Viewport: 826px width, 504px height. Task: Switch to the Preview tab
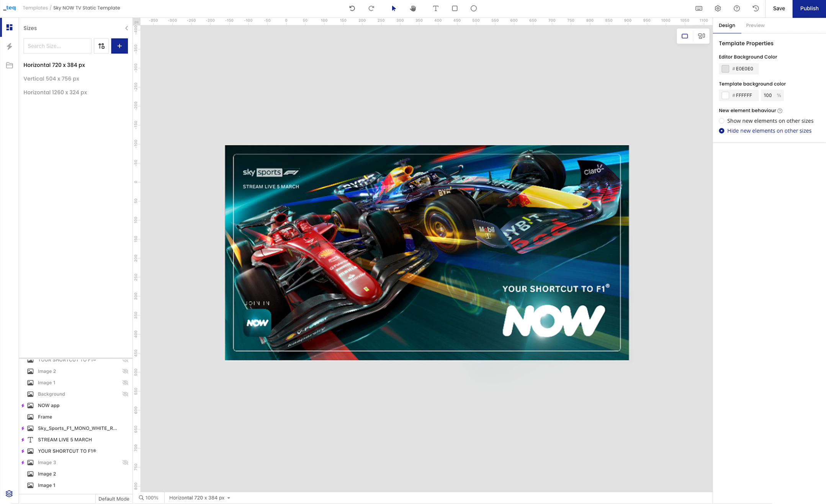point(755,25)
